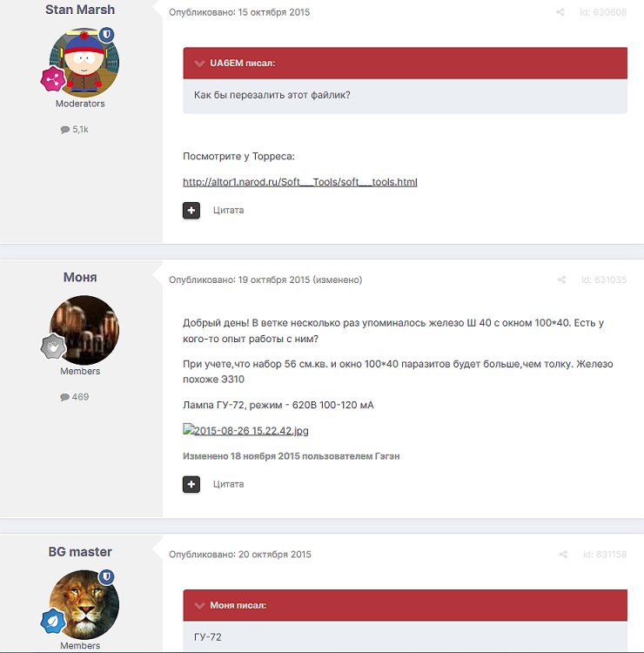Click Цитата under Stan Marsh's post
This screenshot has width=644, height=653.
tap(229, 211)
